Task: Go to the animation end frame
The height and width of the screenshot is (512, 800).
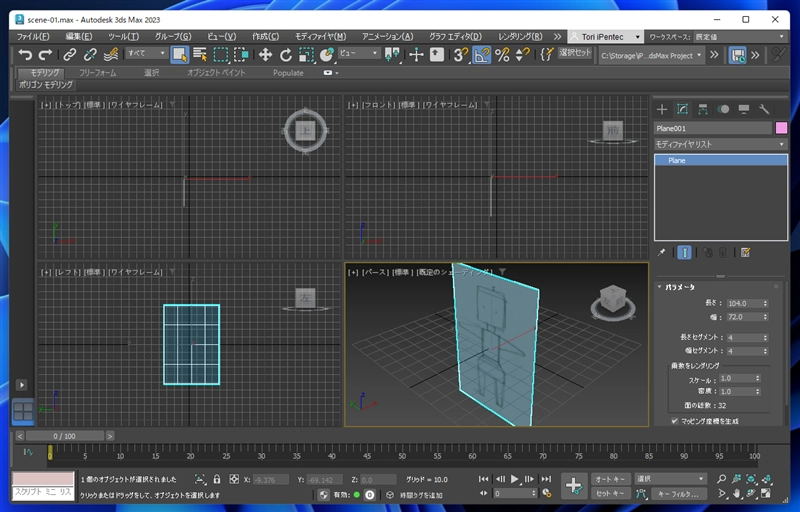Action: pos(546,479)
